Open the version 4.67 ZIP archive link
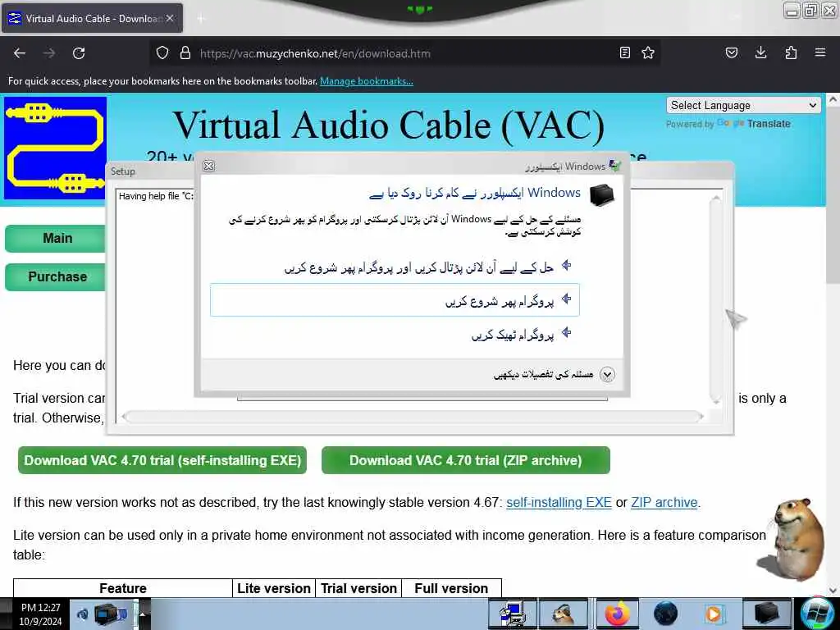 pos(664,503)
